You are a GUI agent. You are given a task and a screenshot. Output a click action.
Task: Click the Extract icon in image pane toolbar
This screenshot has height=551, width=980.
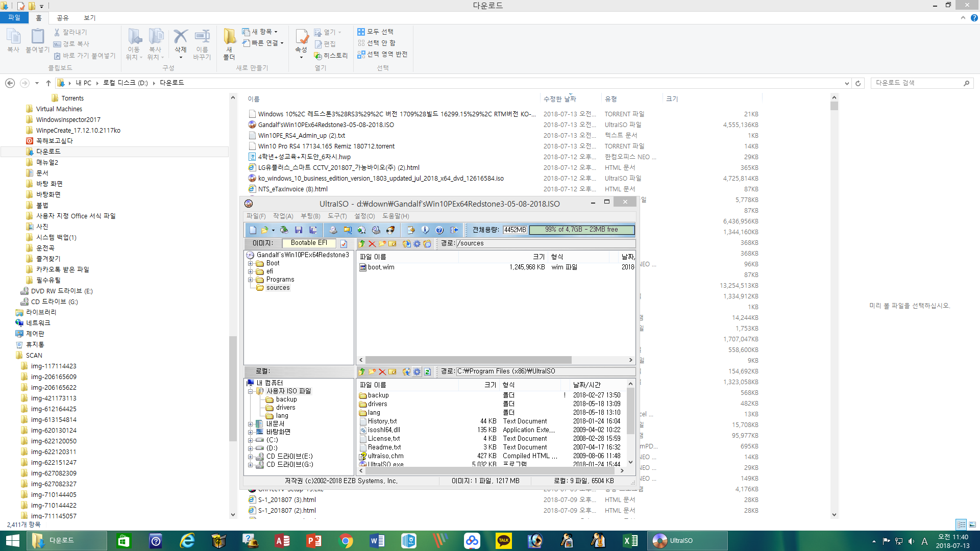tap(407, 244)
